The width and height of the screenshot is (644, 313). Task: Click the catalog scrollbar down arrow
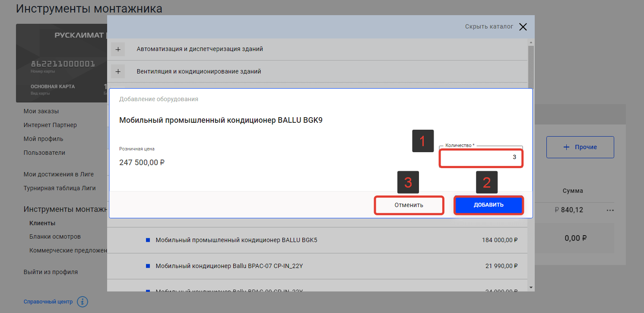click(x=531, y=287)
